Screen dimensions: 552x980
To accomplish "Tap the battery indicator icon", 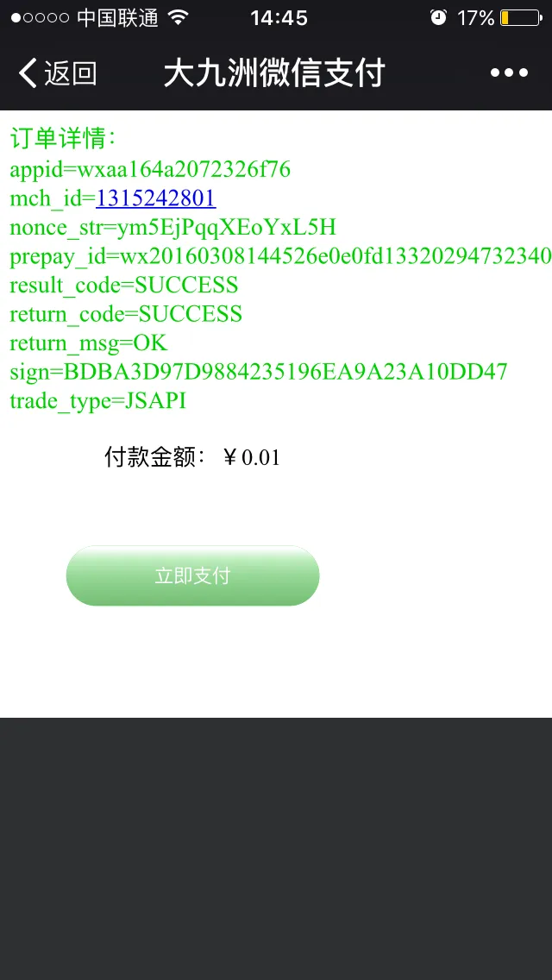I will click(520, 17).
